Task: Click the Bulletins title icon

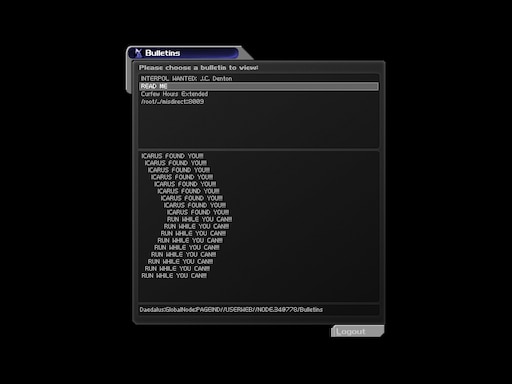Action: [138, 53]
